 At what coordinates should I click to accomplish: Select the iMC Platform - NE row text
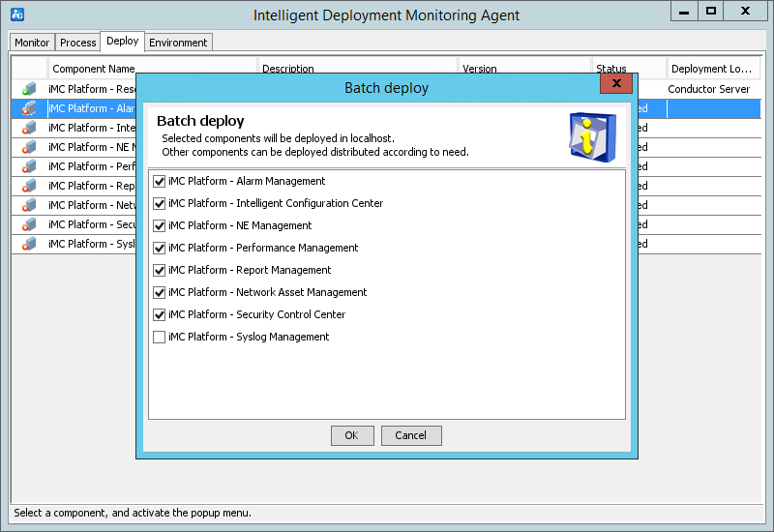[x=92, y=147]
